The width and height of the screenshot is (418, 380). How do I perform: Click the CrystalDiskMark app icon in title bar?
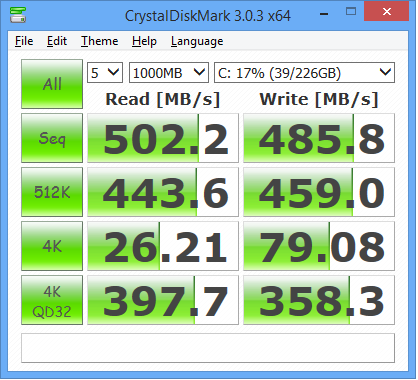[18, 15]
